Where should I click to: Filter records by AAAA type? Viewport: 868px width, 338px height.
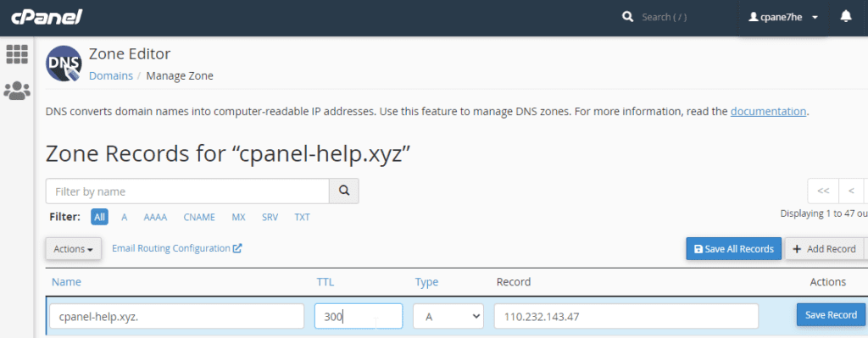pyautogui.click(x=155, y=217)
